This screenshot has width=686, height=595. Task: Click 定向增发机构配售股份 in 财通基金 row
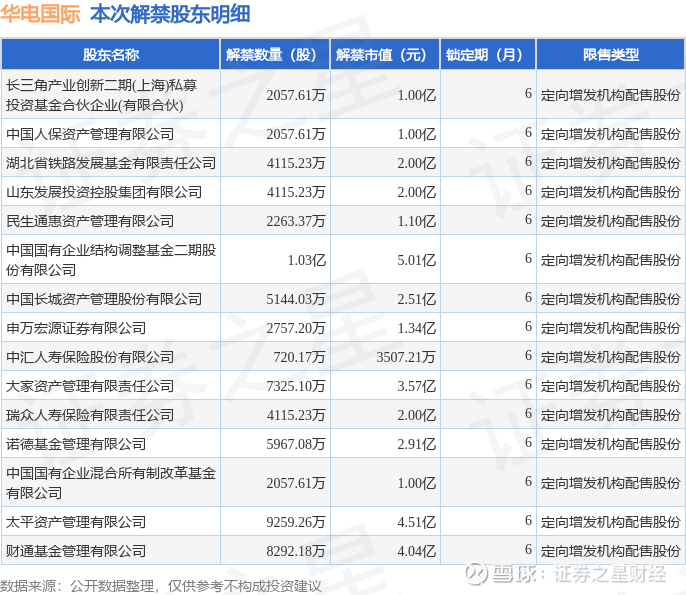click(x=611, y=551)
